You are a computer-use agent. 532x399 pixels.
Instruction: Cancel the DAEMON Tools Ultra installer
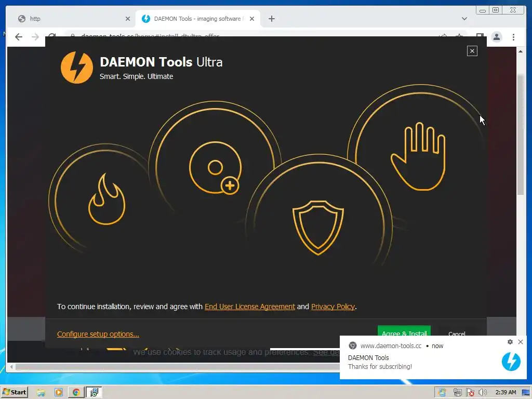coord(456,333)
